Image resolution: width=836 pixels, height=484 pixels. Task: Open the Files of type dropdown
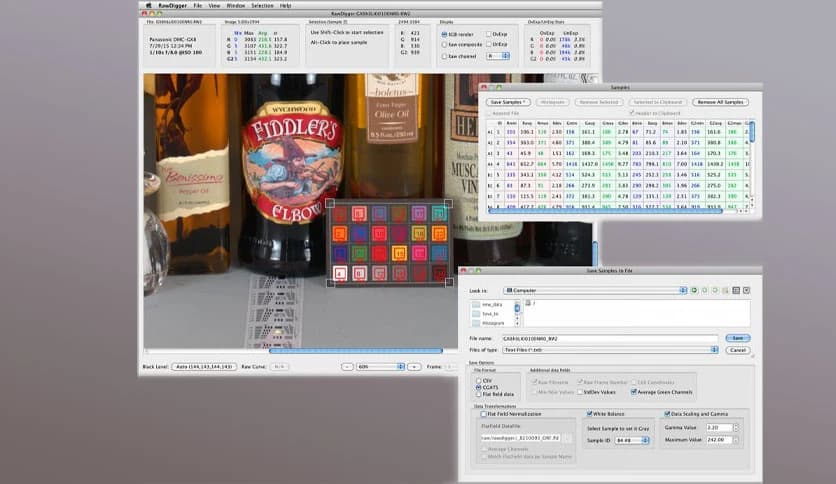(610, 350)
